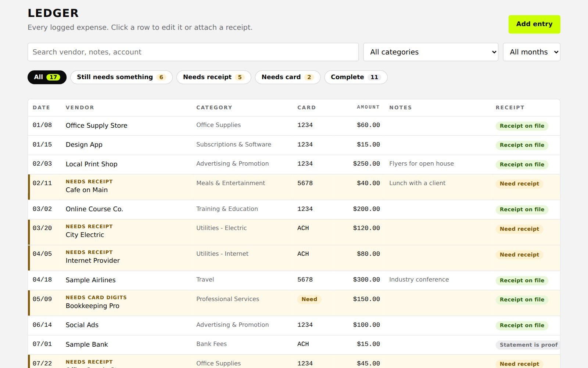
Task: Click the Professional Services category cell
Action: pos(227,299)
